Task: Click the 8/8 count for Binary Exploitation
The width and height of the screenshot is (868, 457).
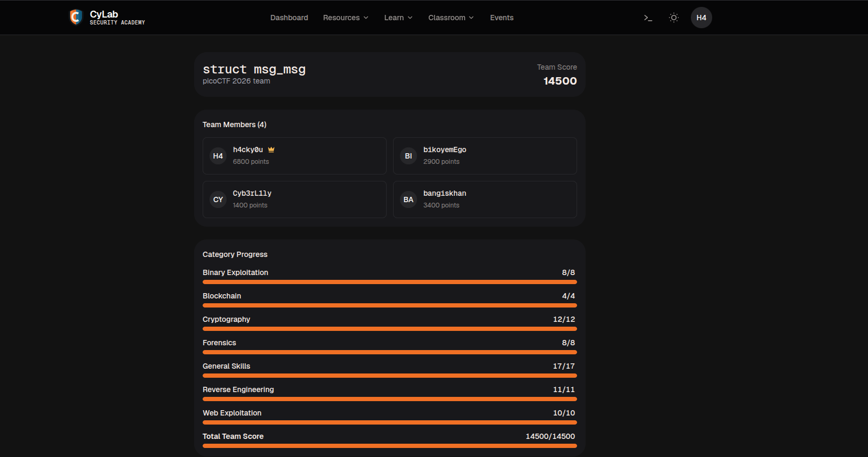Action: point(569,272)
